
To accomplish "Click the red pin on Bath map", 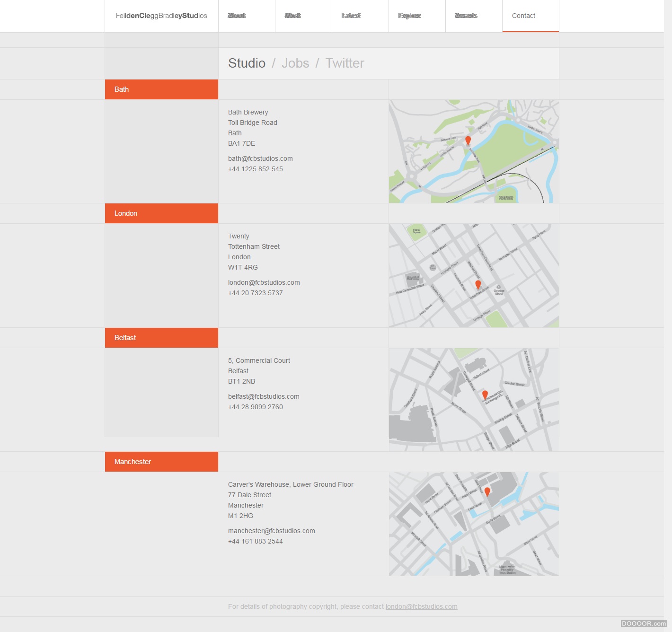I will point(468,140).
